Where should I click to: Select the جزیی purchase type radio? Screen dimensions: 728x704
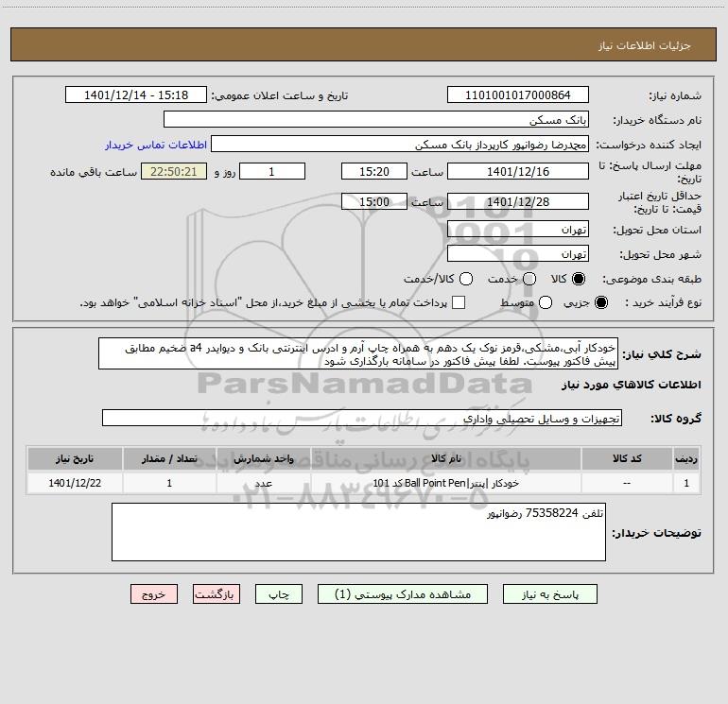pyautogui.click(x=601, y=302)
